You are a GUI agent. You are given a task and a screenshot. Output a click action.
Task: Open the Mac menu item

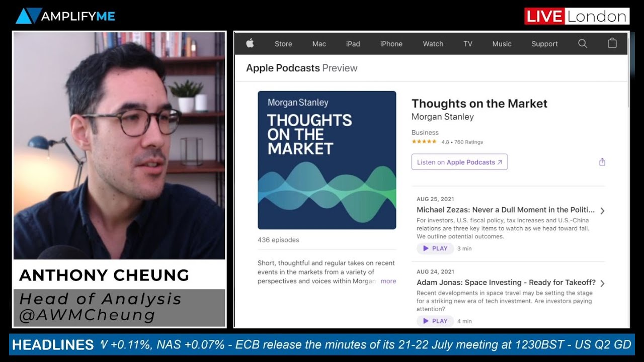pos(319,44)
